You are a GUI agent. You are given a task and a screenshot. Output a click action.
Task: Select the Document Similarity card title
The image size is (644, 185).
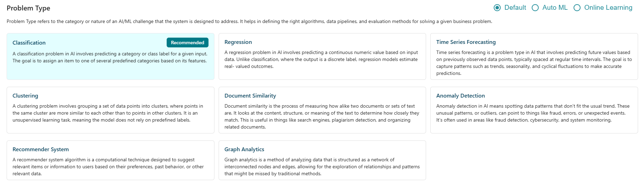(250, 95)
